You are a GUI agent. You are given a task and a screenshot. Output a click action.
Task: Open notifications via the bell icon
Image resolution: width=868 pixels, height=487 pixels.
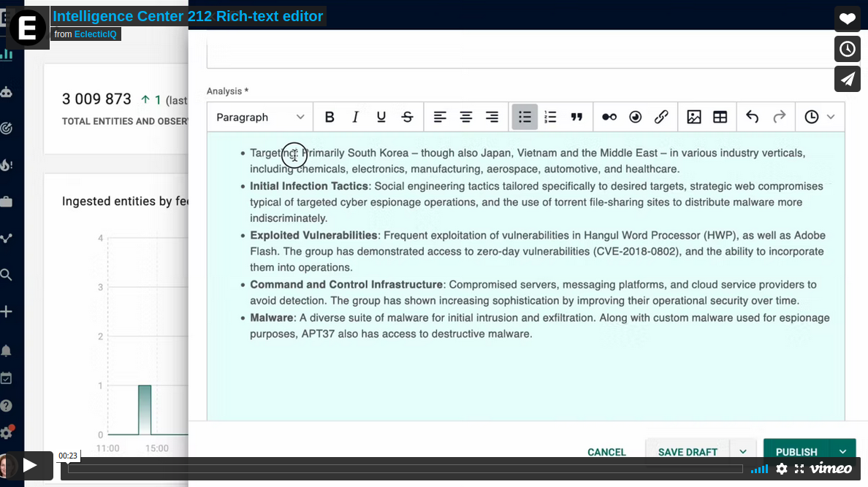pos(6,350)
